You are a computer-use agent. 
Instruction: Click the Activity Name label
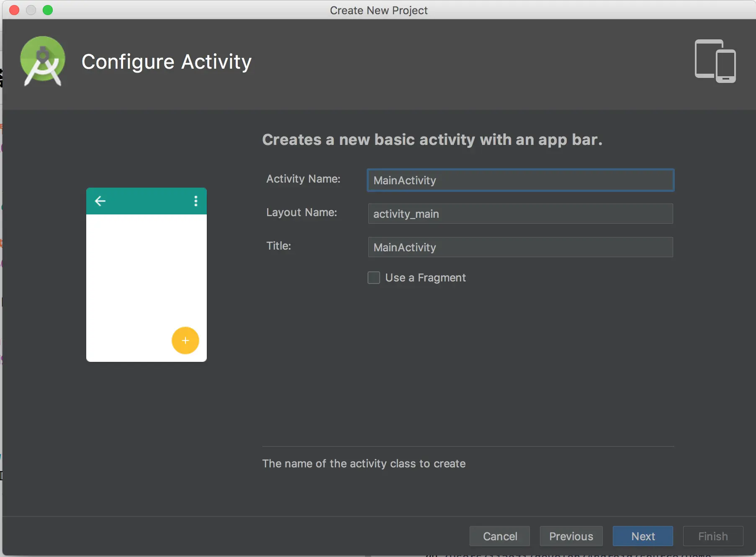(303, 179)
